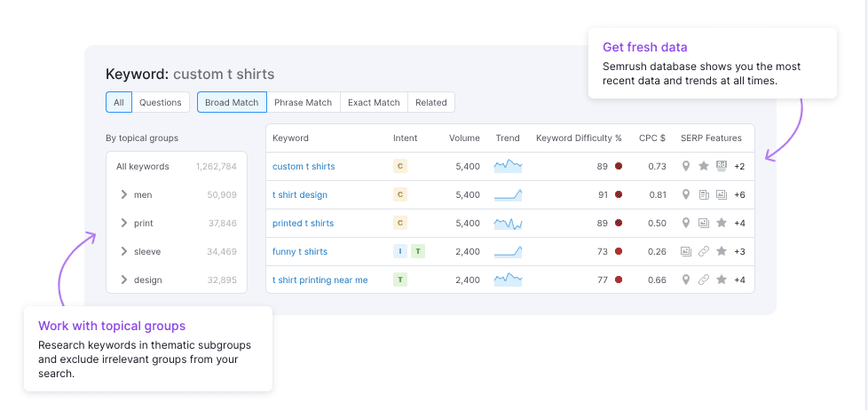Click local pack pin icon in t shirt design row
Image resolution: width=868 pixels, height=410 pixels.
pos(685,194)
